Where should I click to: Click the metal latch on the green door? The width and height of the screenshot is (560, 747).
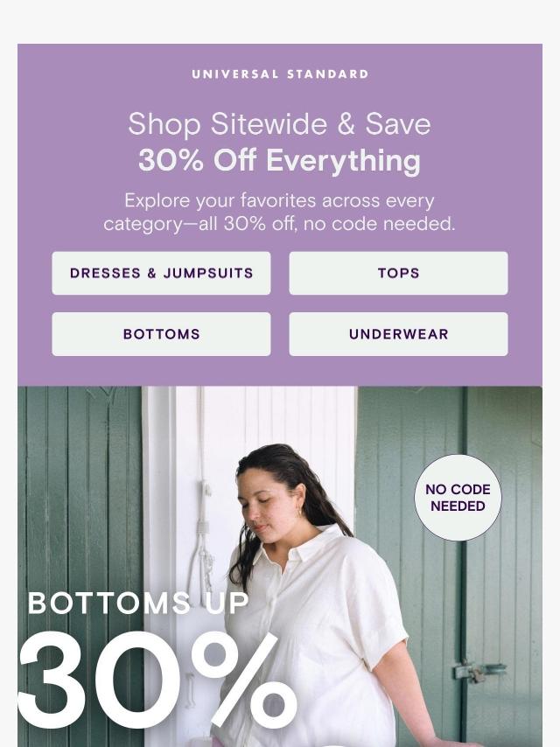coord(478,671)
